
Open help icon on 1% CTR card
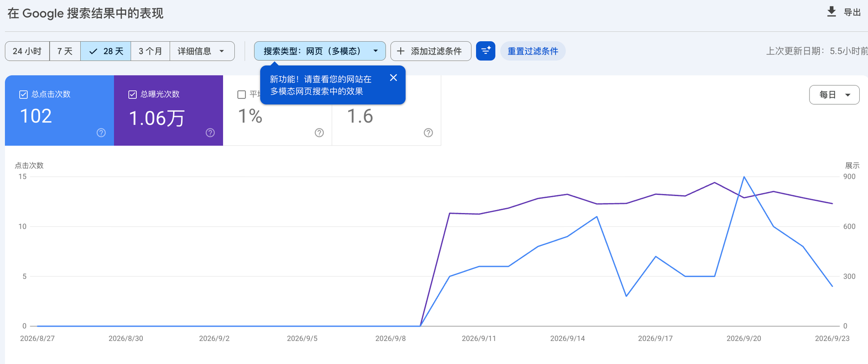319,133
